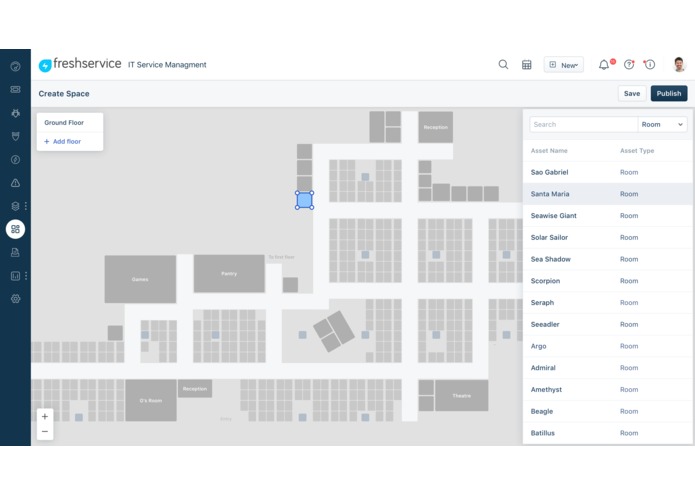
Task: Select the Batillus asset row
Action: pyautogui.click(x=607, y=433)
